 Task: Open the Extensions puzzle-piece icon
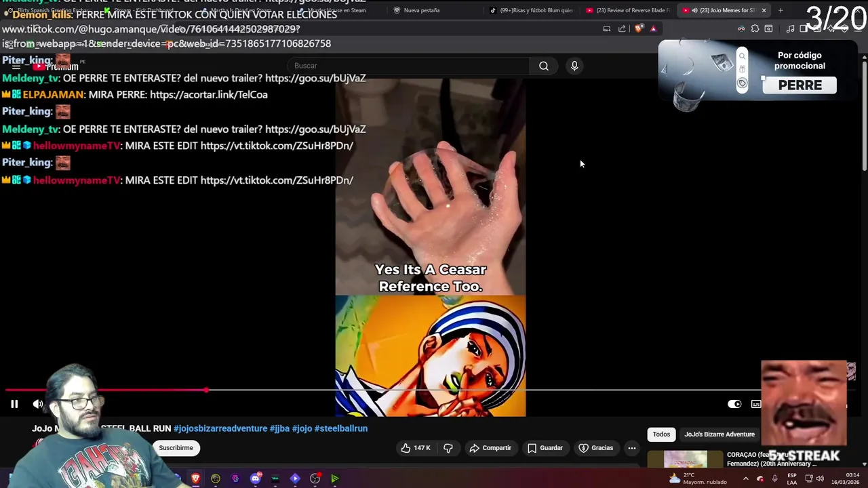point(755,28)
